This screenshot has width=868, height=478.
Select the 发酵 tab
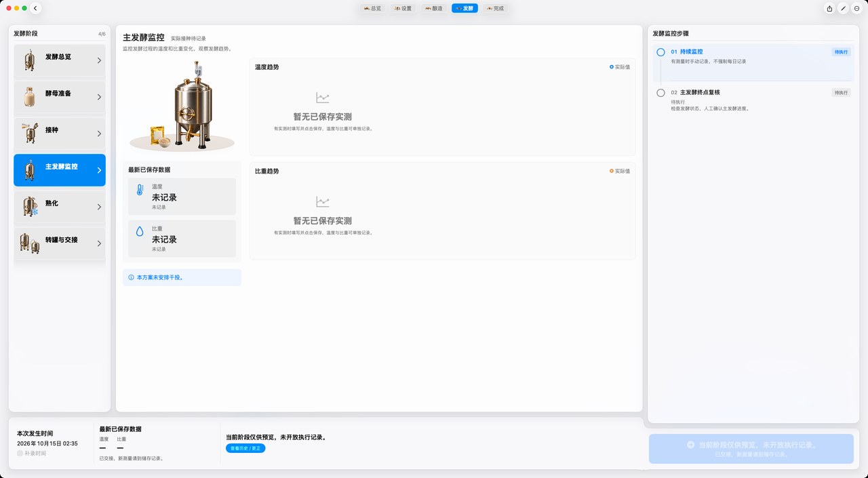click(465, 8)
